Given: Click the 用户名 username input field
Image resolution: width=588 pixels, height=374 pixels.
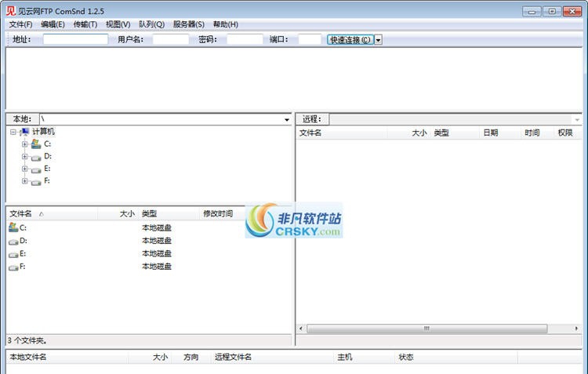Looking at the screenshot, I should (171, 39).
